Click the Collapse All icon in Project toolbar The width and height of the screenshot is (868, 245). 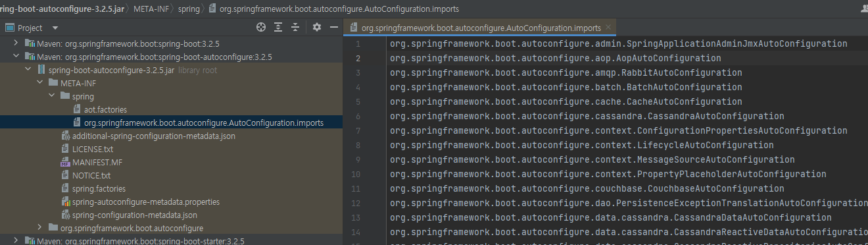tap(295, 28)
